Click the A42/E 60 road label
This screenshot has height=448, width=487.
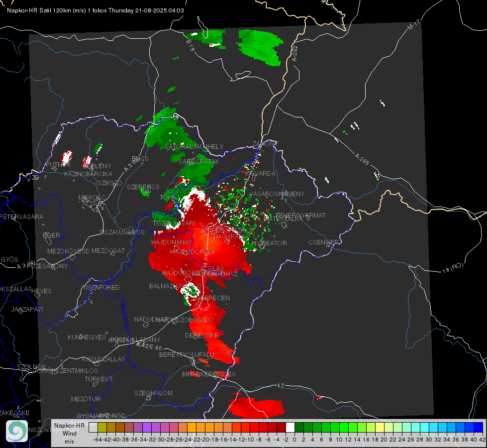[149, 346]
